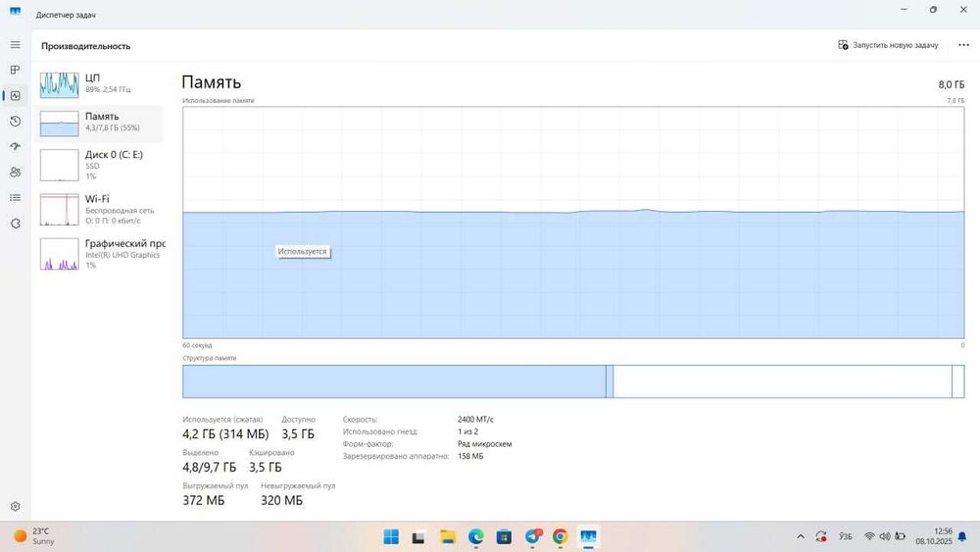Click the '4,8/9,7 ГБ' committed value
This screenshot has height=552, width=980.
(210, 467)
